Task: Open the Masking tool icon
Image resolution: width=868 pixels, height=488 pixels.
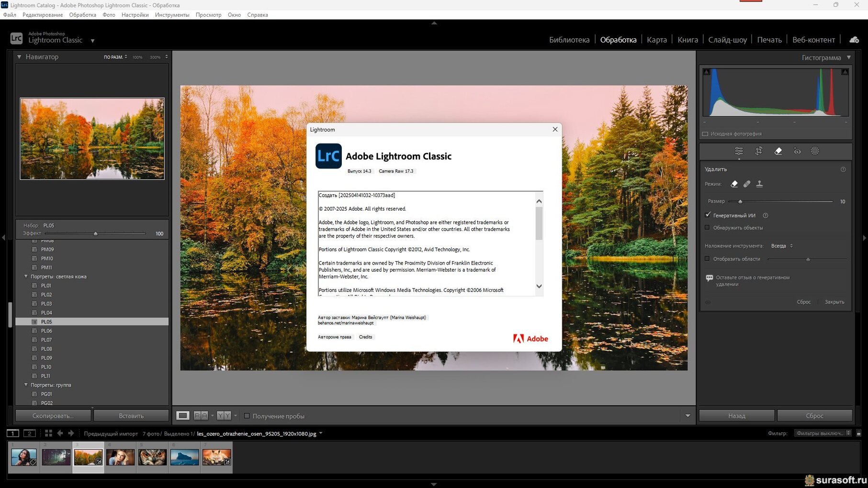Action: pos(815,151)
